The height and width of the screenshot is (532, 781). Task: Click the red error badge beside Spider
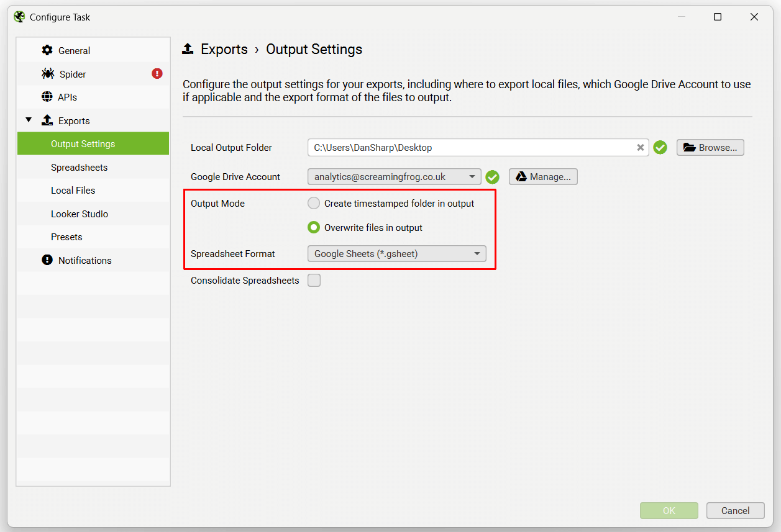(157, 73)
